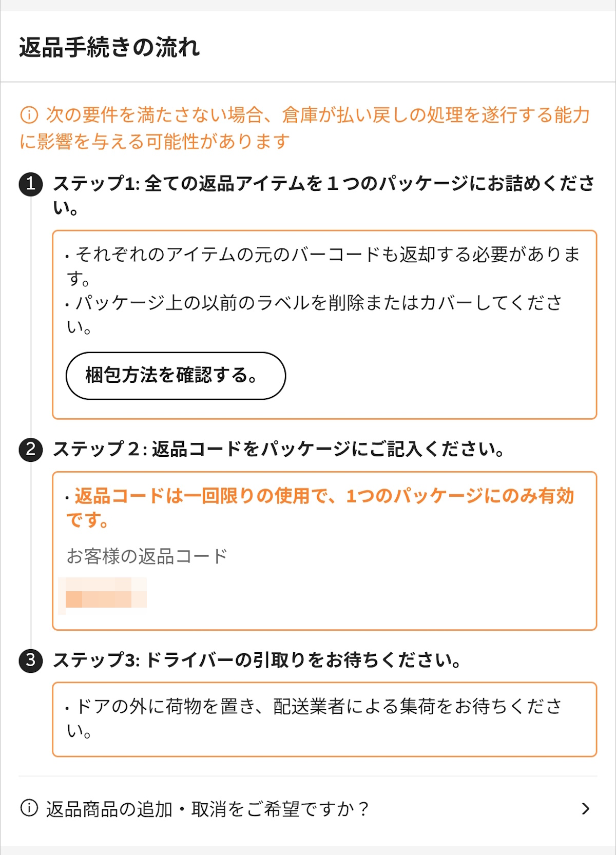Click the step 3 numbered circle
The width and height of the screenshot is (616, 855).
click(x=31, y=660)
